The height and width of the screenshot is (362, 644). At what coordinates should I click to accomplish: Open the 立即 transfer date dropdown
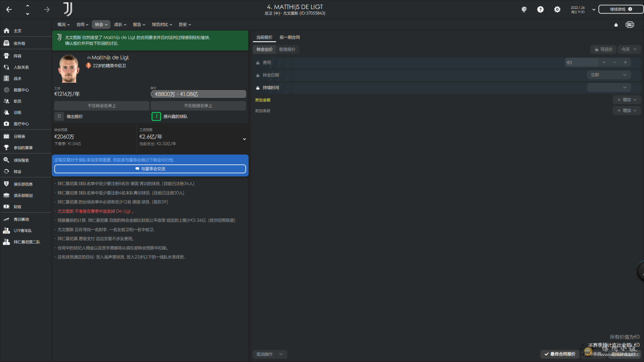point(609,75)
